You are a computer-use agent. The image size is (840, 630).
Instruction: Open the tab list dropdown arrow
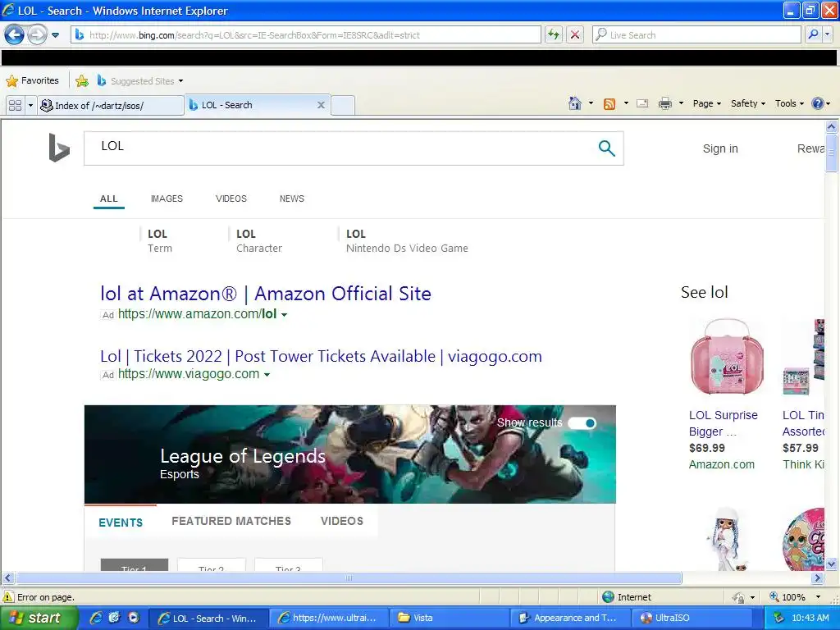pyautogui.click(x=30, y=106)
